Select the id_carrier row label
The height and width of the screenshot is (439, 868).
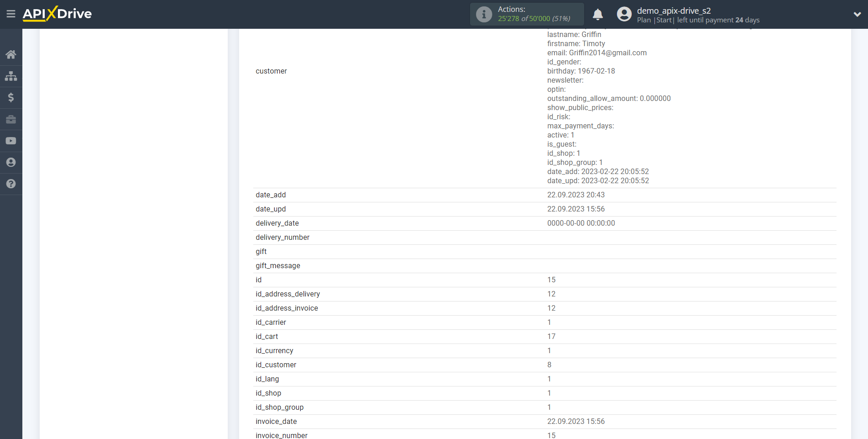271,322
